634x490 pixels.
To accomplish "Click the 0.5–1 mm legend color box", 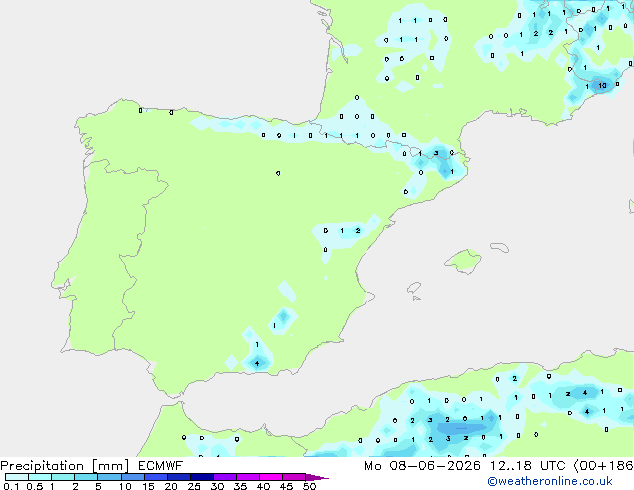I will (40, 477).
